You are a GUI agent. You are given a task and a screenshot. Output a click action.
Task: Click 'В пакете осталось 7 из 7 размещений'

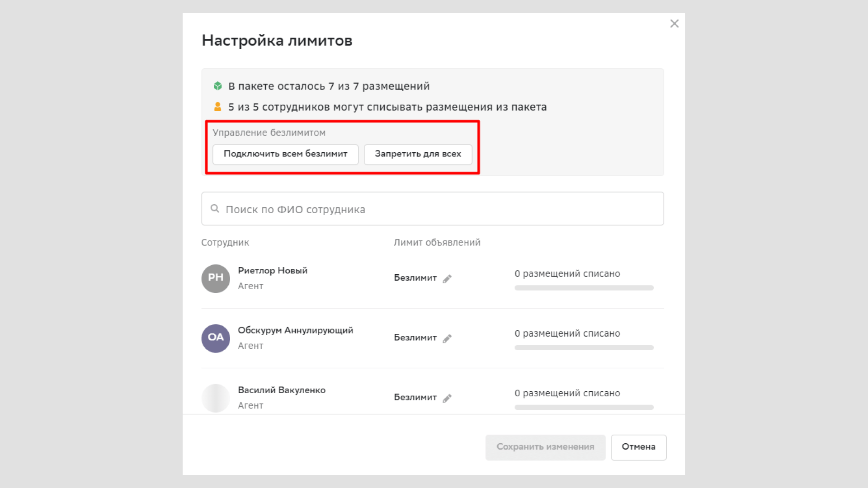[x=329, y=86]
